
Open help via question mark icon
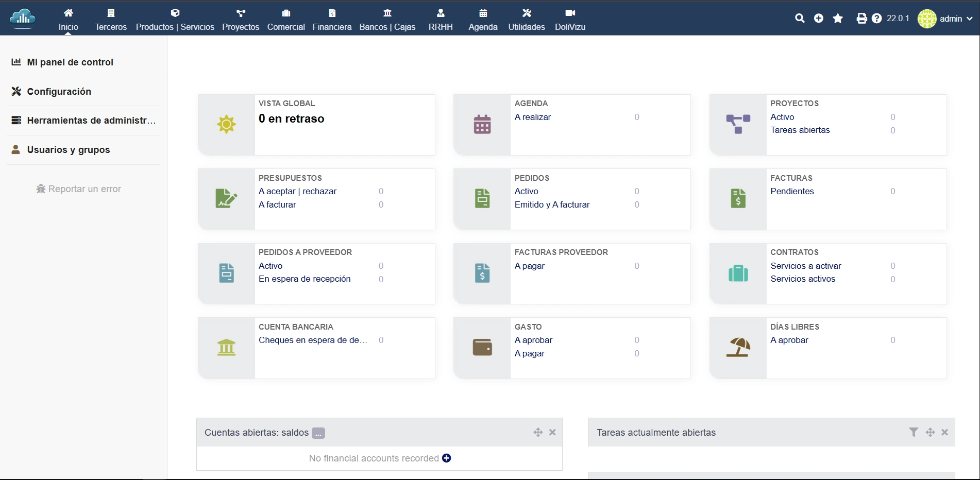(877, 19)
